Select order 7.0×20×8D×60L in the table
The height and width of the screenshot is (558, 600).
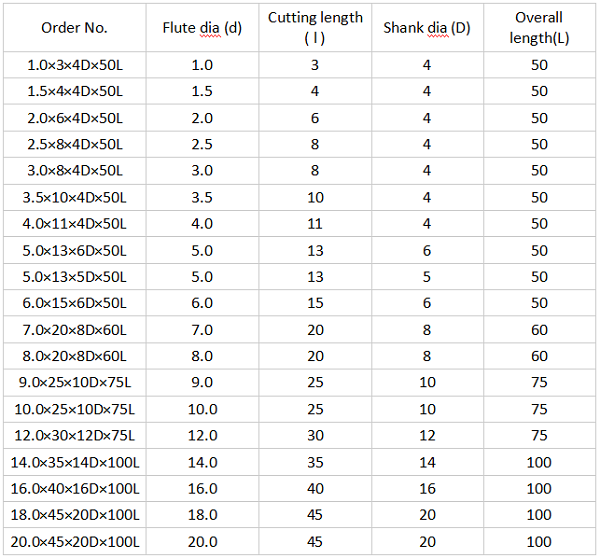(x=75, y=330)
